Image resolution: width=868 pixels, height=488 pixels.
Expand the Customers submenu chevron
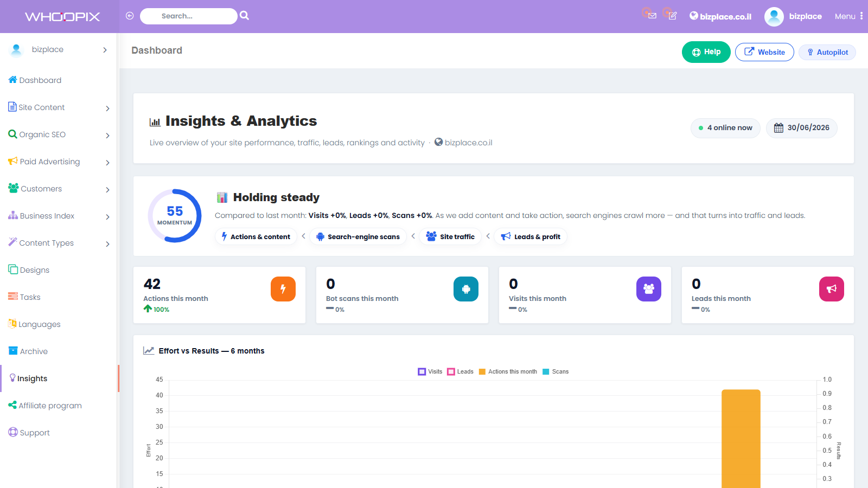(x=107, y=190)
